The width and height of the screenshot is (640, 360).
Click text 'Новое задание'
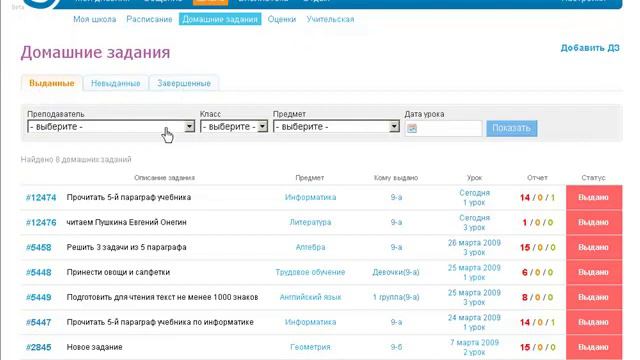(x=94, y=347)
